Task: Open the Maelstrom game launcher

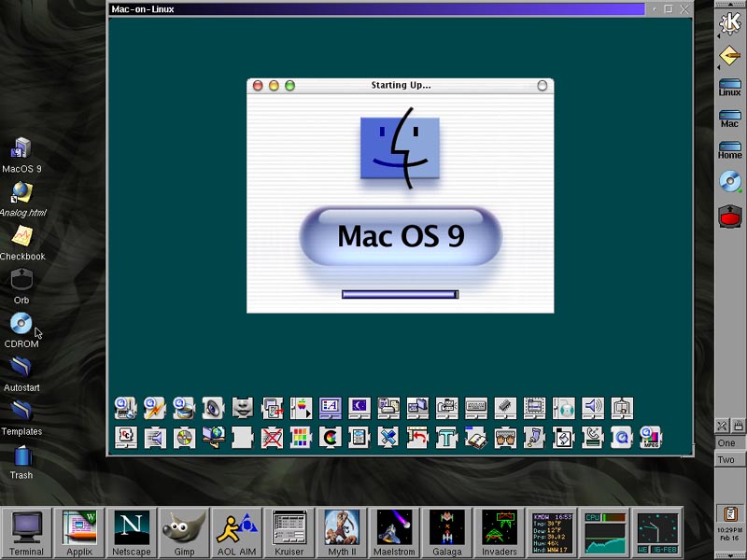Action: click(x=393, y=527)
